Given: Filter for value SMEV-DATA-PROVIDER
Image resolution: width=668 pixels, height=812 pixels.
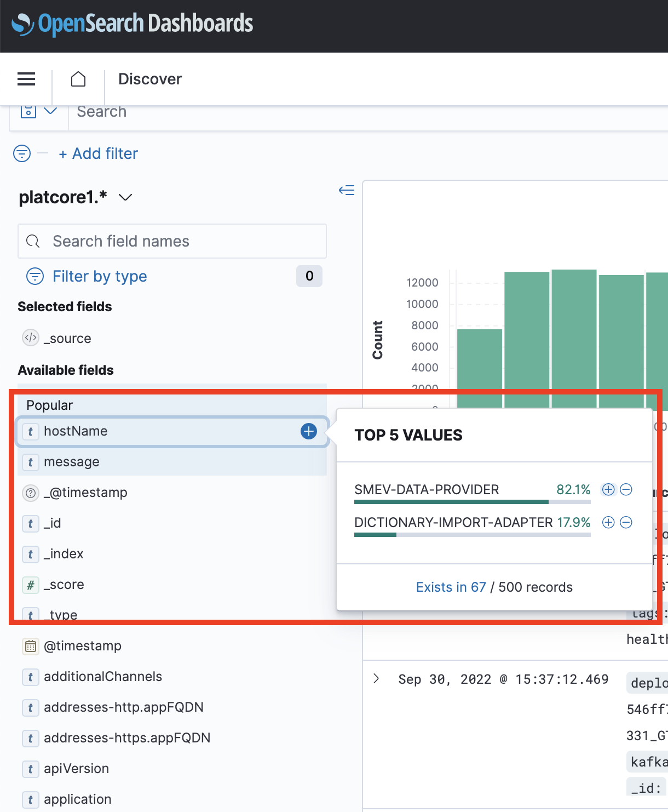Looking at the screenshot, I should coord(608,489).
